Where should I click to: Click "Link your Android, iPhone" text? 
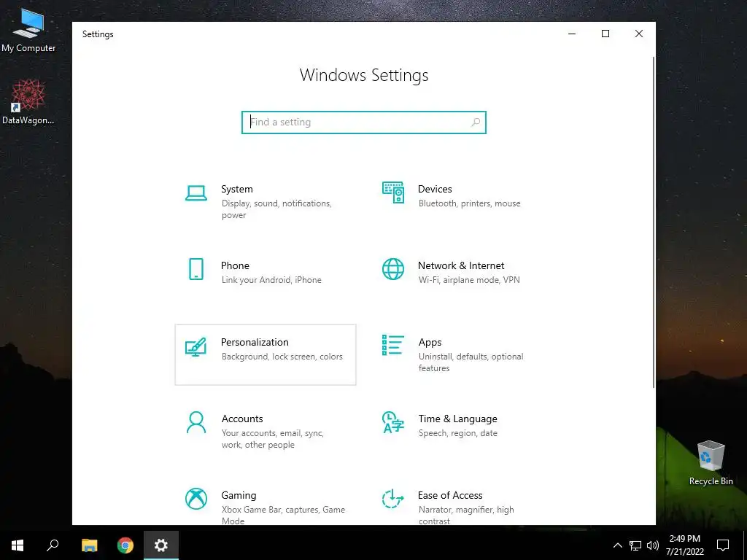click(271, 280)
